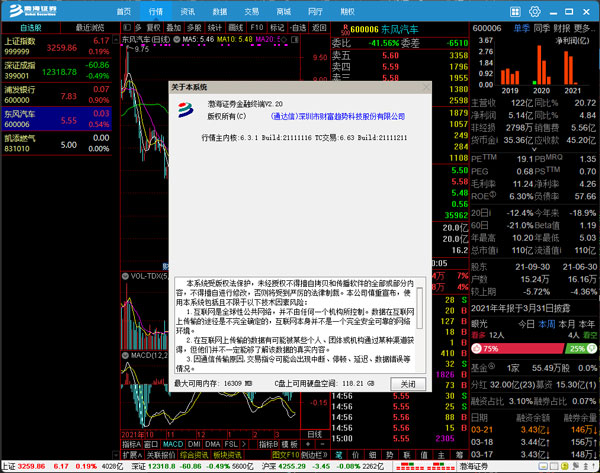
Task: Open the 商城 store tab
Action: [284, 12]
